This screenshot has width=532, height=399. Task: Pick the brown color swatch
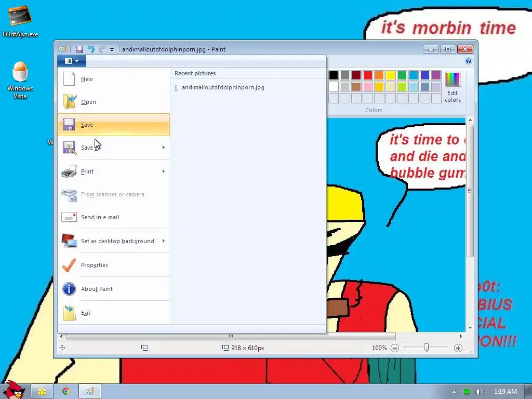point(356,87)
